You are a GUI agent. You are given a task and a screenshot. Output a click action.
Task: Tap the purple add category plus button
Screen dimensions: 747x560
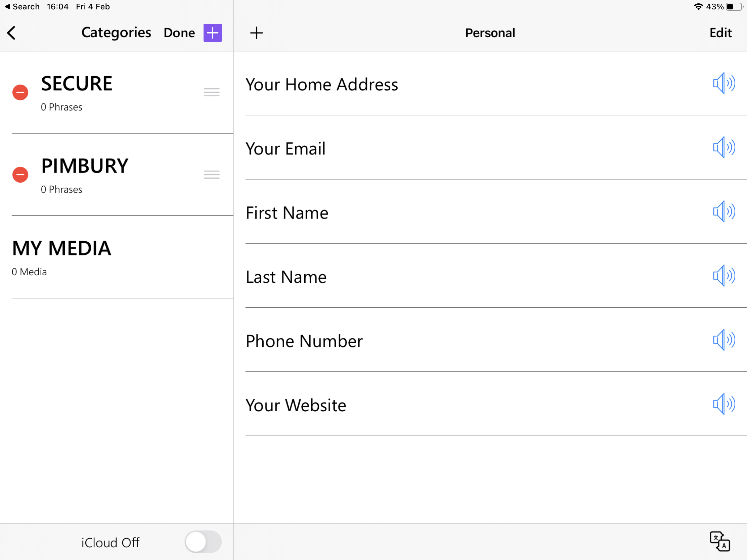point(212,33)
